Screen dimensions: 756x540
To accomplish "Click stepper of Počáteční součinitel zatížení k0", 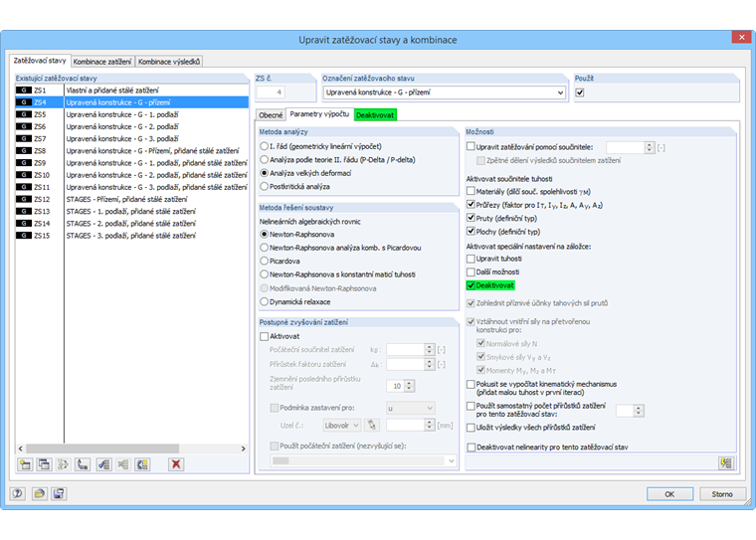I will pos(430,349).
